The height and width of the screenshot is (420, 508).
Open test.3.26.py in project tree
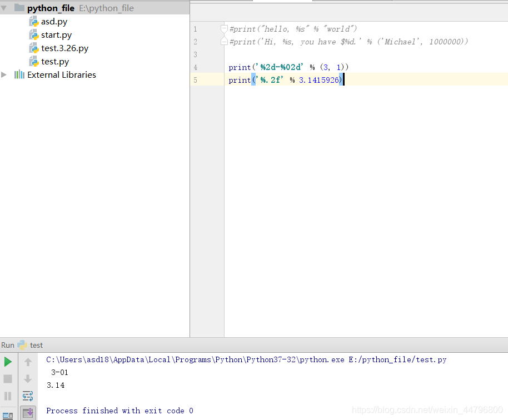pos(65,48)
